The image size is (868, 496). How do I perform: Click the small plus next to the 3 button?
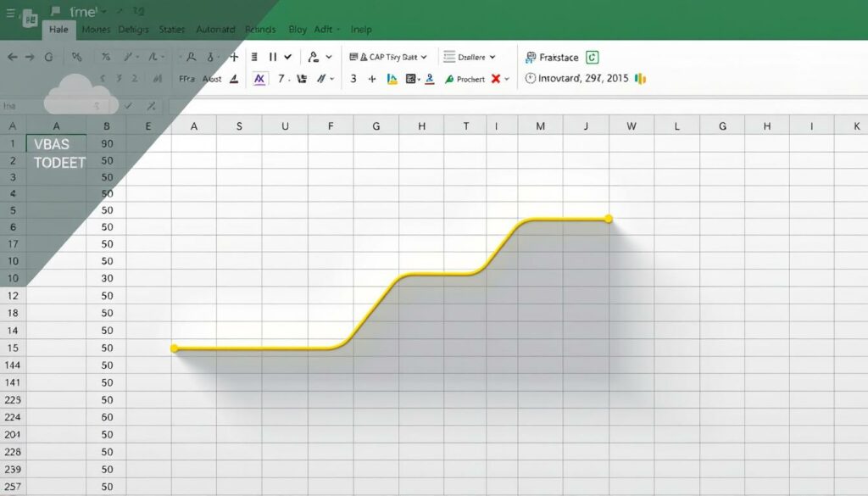click(372, 79)
